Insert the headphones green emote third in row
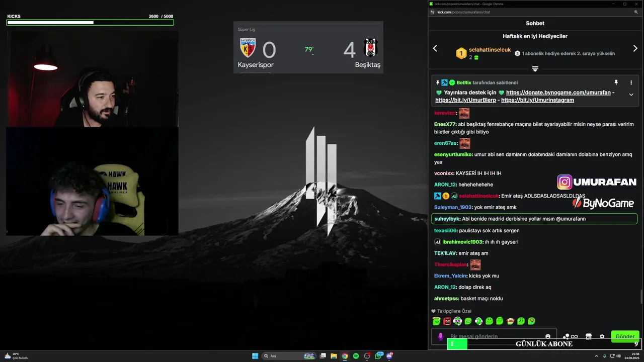644x362 pixels. click(x=457, y=321)
